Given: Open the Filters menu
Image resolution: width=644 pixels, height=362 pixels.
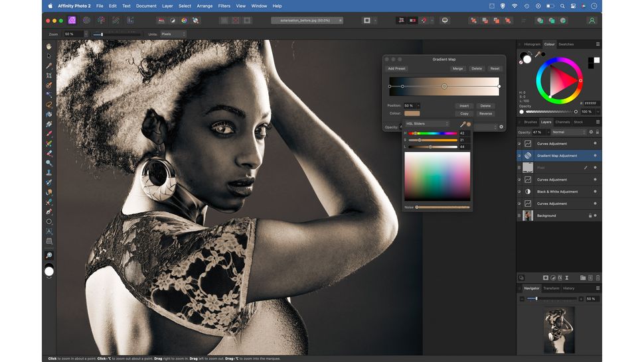Looking at the screenshot, I should pos(224,6).
